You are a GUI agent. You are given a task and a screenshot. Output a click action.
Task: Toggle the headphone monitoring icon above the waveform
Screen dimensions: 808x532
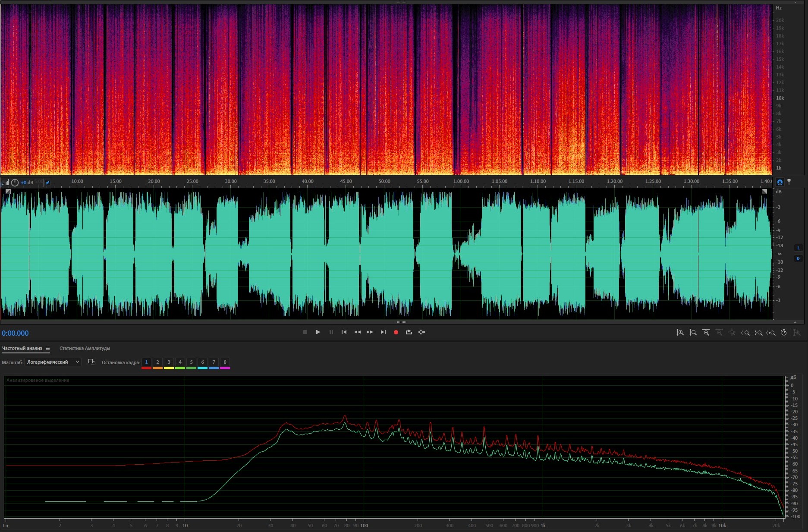(x=780, y=182)
